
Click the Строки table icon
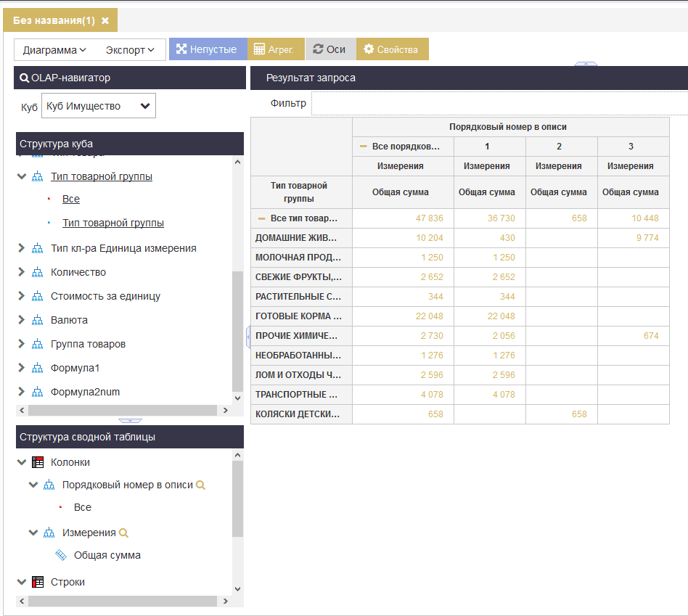tap(38, 582)
